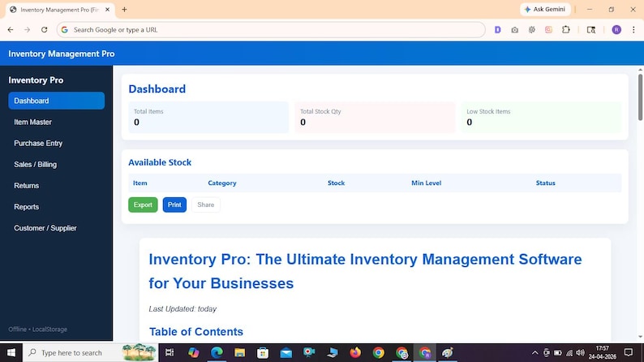The image size is (644, 362).
Task: Click the gear-shaped extension icon
Action: (532, 29)
